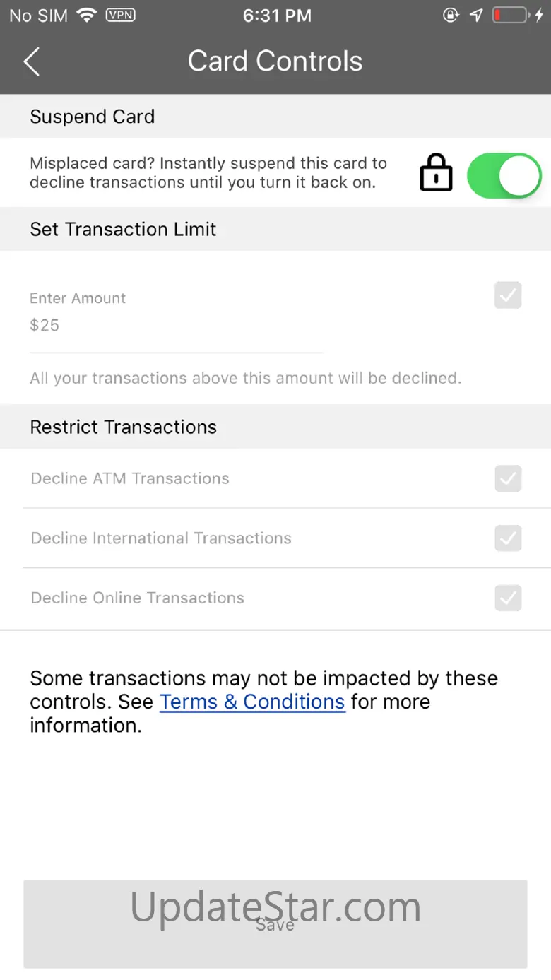Toggle Decline Online Transactions checkbox

[x=508, y=598]
